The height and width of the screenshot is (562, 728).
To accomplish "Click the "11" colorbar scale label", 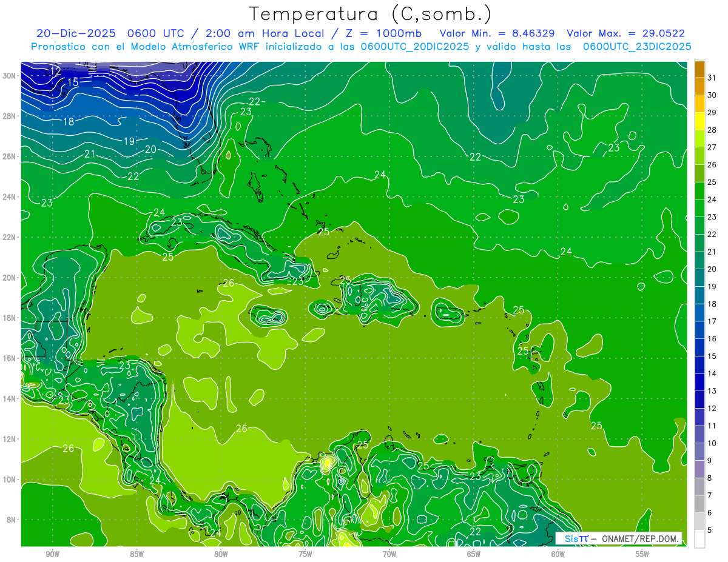I will (712, 426).
